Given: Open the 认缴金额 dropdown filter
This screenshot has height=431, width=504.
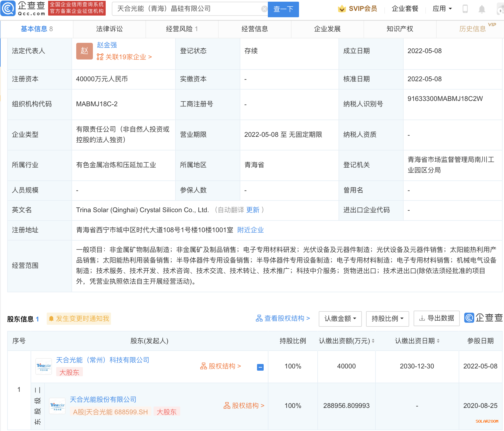Looking at the screenshot, I should [x=340, y=319].
